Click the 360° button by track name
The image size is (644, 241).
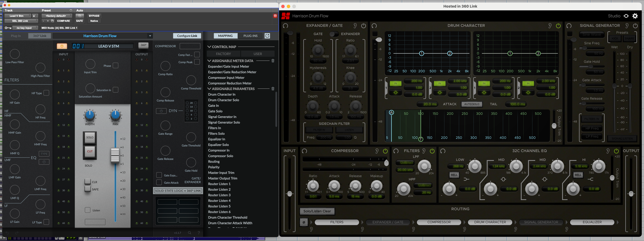coord(144,45)
